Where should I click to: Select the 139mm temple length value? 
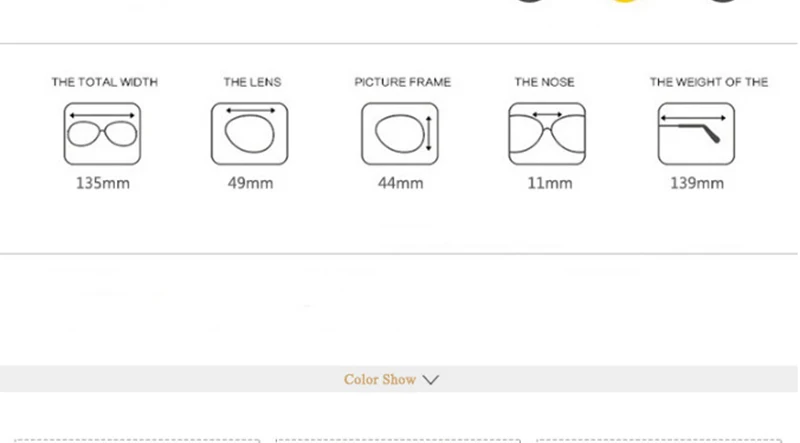click(697, 183)
